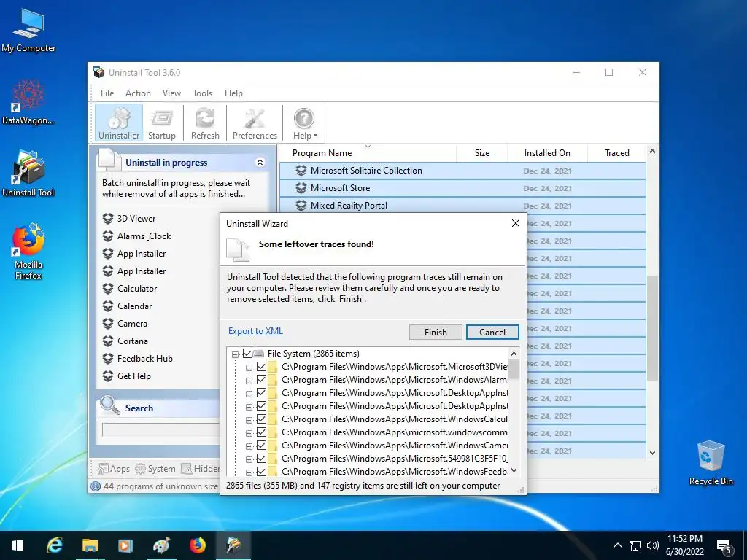Screen dimensions: 747x560
Task: Expand the WindowsAlarms folder node
Action: pyautogui.click(x=249, y=381)
